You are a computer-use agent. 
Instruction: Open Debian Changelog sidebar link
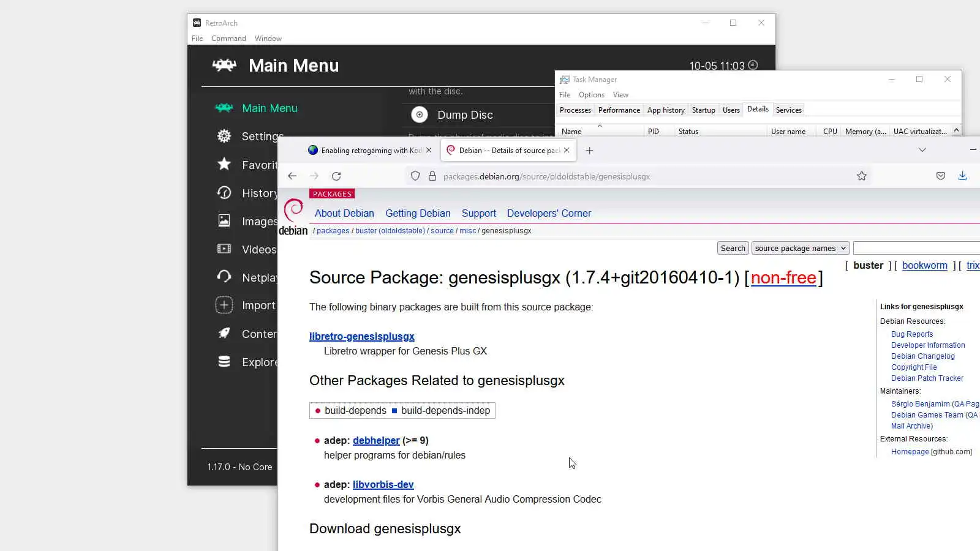(x=923, y=356)
